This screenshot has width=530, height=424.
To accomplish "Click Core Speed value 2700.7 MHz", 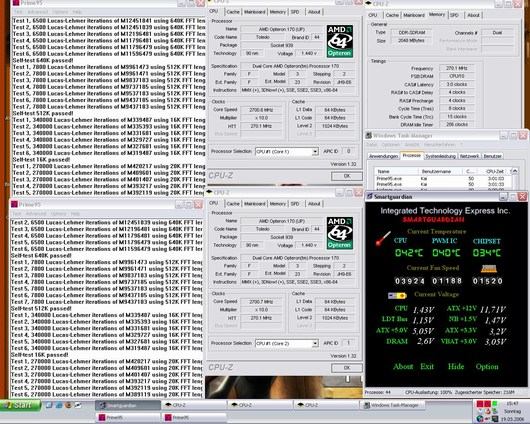I will coord(261,302).
